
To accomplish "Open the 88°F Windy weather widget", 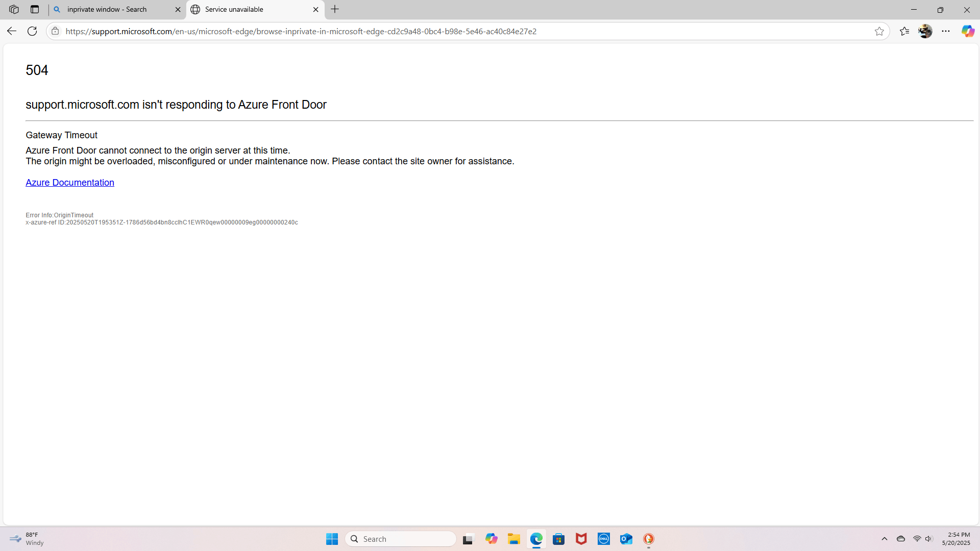I will point(27,539).
